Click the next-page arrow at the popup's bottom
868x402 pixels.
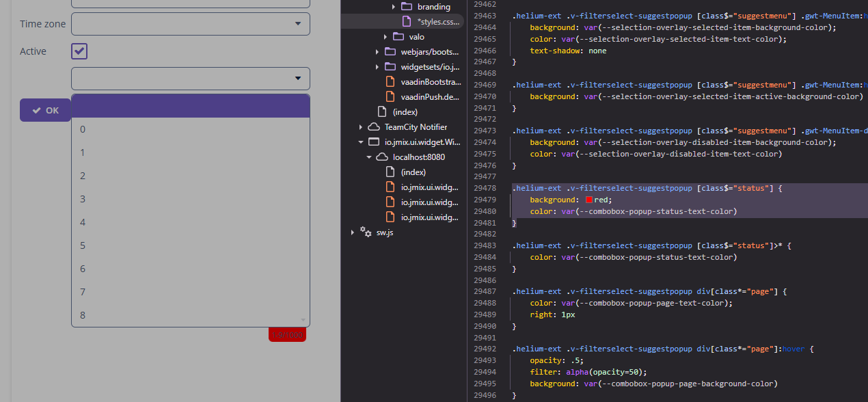point(303,320)
